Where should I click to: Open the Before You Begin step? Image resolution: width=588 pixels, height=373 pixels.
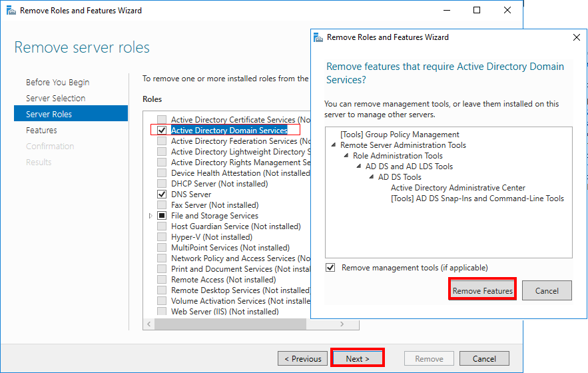click(58, 82)
